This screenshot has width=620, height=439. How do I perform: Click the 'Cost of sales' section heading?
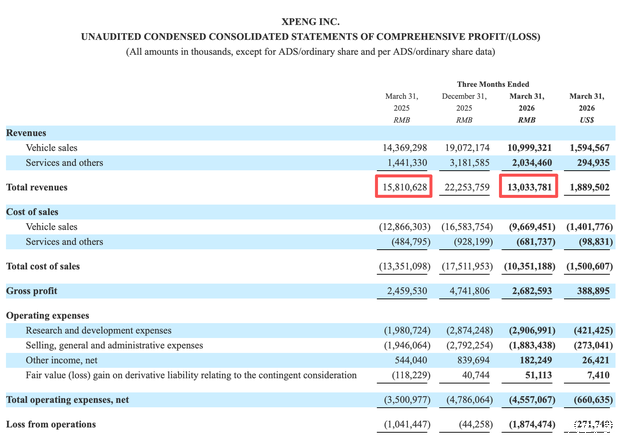pos(32,212)
